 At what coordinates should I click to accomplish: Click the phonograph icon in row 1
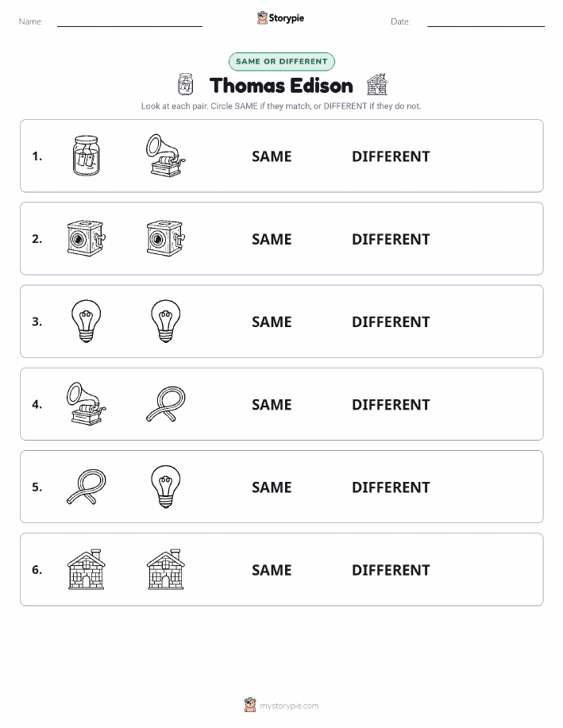[166, 156]
